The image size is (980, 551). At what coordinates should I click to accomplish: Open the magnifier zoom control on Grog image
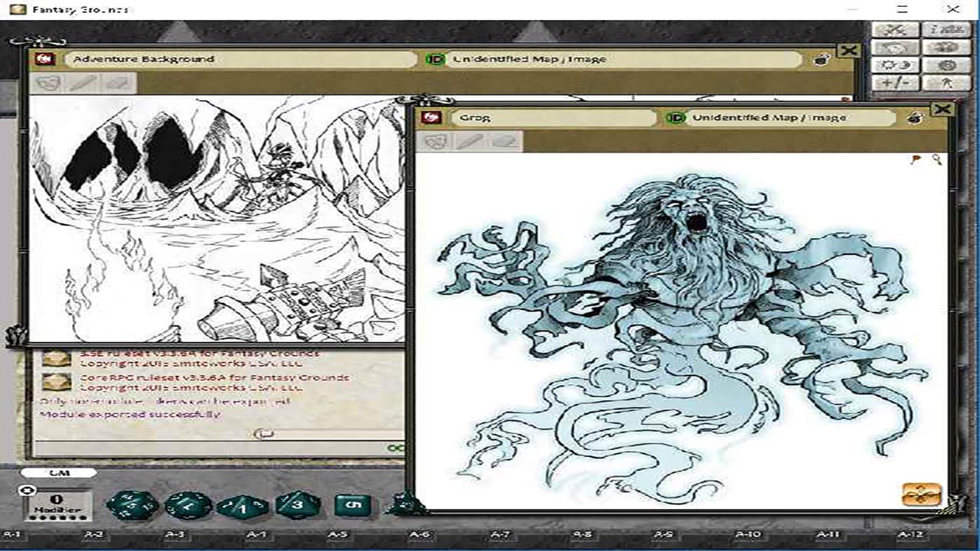click(x=936, y=159)
